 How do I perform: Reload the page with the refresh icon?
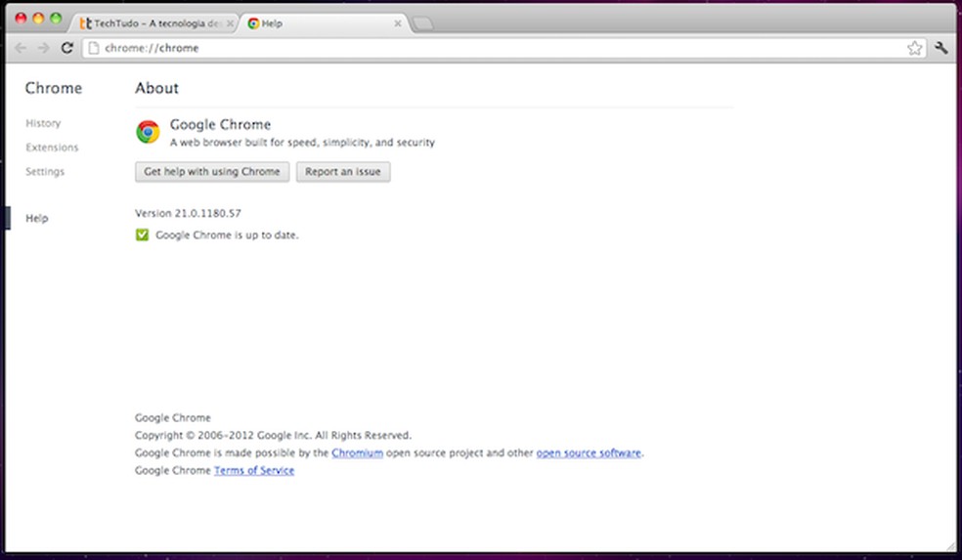(66, 48)
